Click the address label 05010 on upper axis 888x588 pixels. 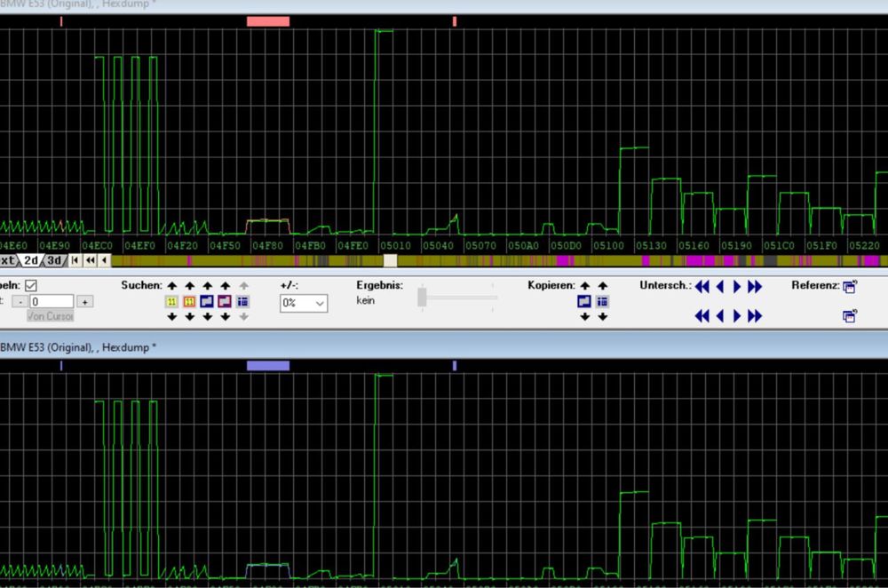point(395,246)
